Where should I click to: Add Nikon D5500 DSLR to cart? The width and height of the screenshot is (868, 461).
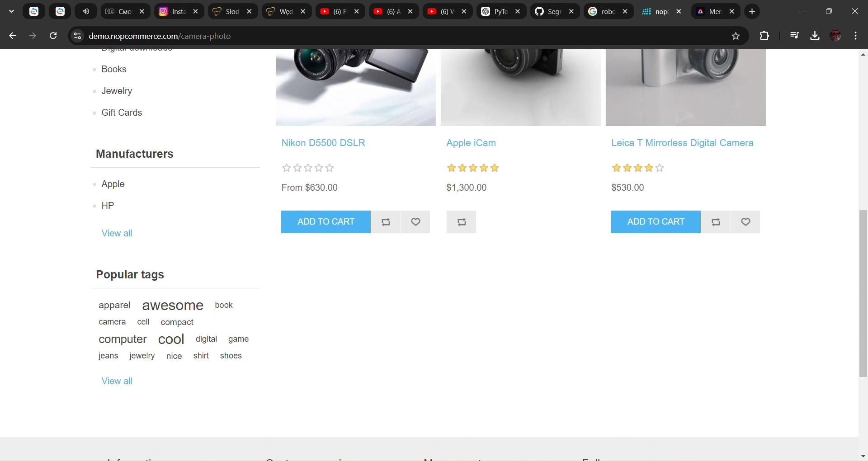coord(326,222)
